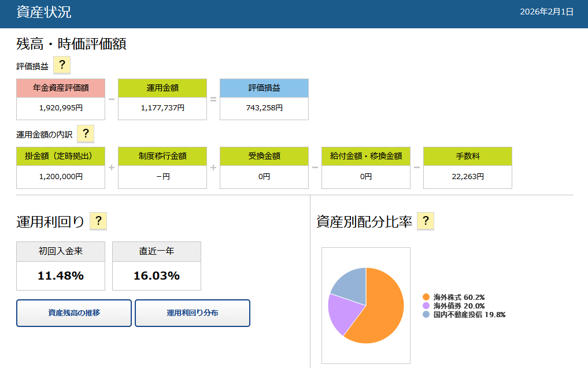This screenshot has width=588, height=368.
Task: Select the blue 評価損益 header box
Action: click(x=264, y=88)
